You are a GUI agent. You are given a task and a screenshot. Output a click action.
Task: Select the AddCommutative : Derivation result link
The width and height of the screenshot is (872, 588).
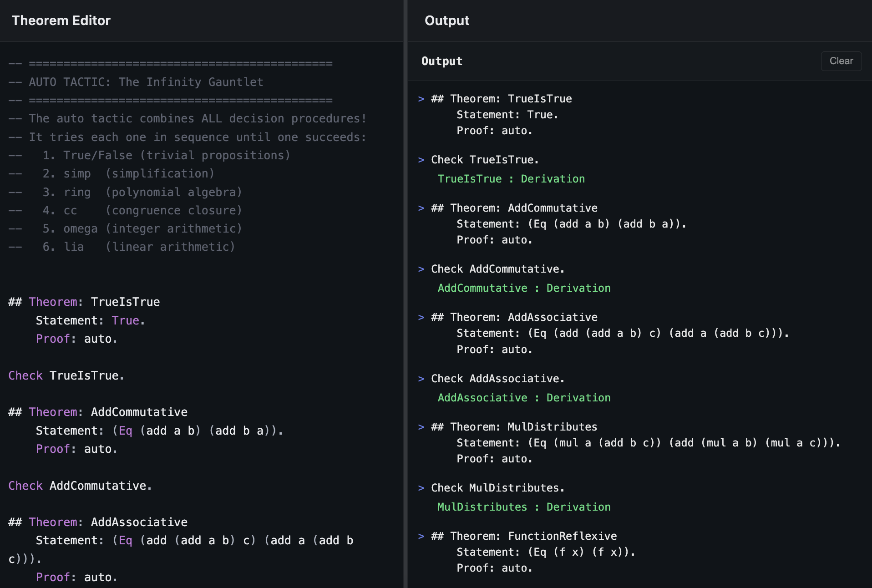[524, 288]
